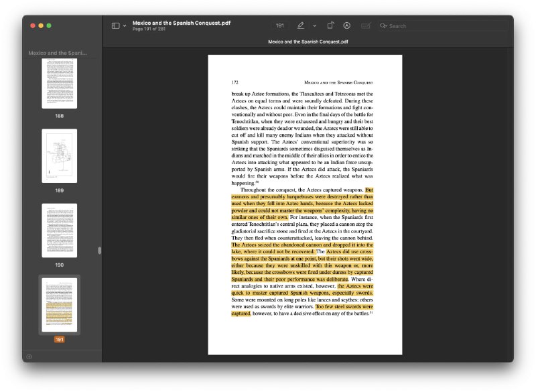Image resolution: width=536 pixels, height=392 pixels.
Task: Click the magnifying glass search icon
Action: [384, 25]
